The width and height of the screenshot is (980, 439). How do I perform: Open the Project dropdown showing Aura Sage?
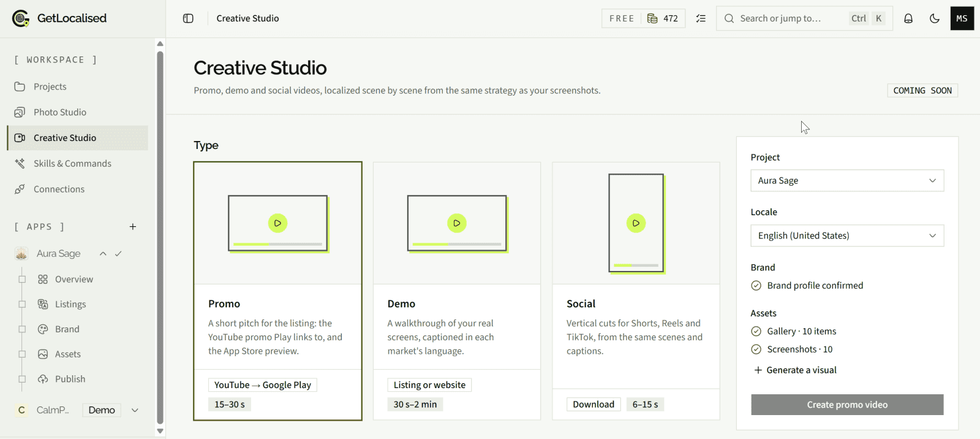[x=847, y=181]
